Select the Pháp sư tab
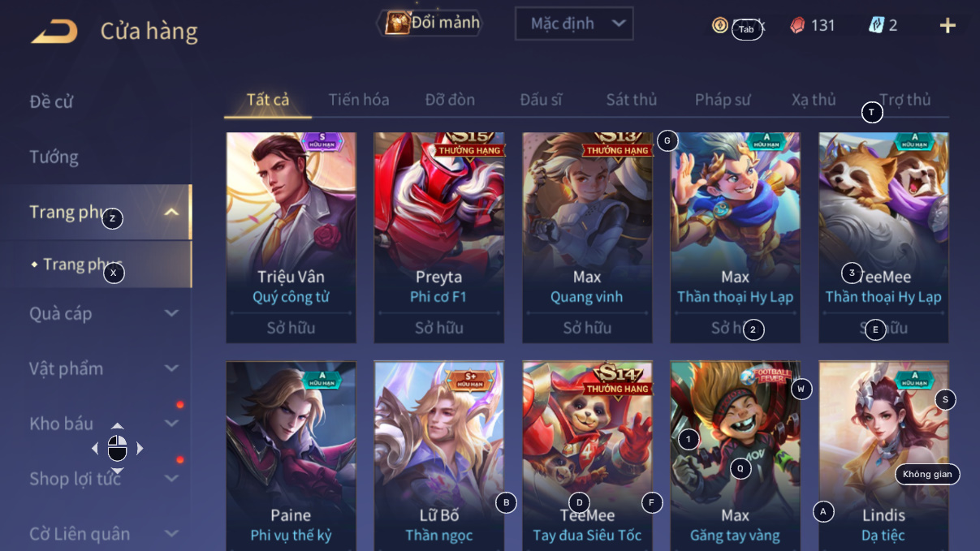Image resolution: width=980 pixels, height=551 pixels. pyautogui.click(x=723, y=100)
